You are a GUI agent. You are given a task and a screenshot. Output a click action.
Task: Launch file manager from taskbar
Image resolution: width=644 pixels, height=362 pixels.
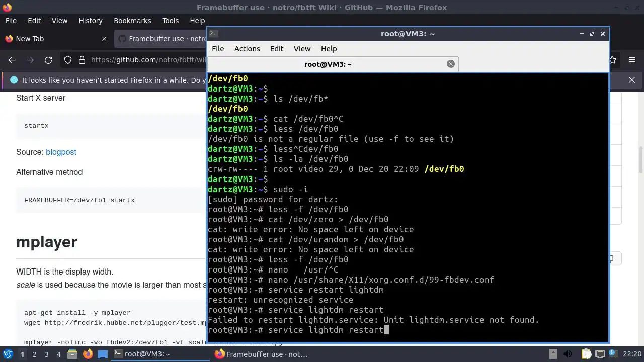(x=72, y=354)
